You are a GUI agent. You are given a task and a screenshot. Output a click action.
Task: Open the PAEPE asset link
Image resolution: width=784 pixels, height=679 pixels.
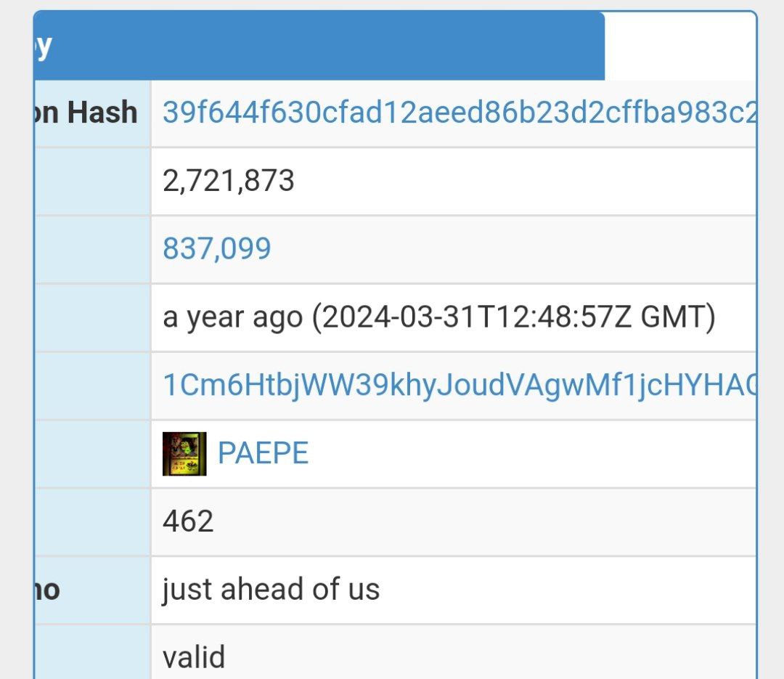263,453
